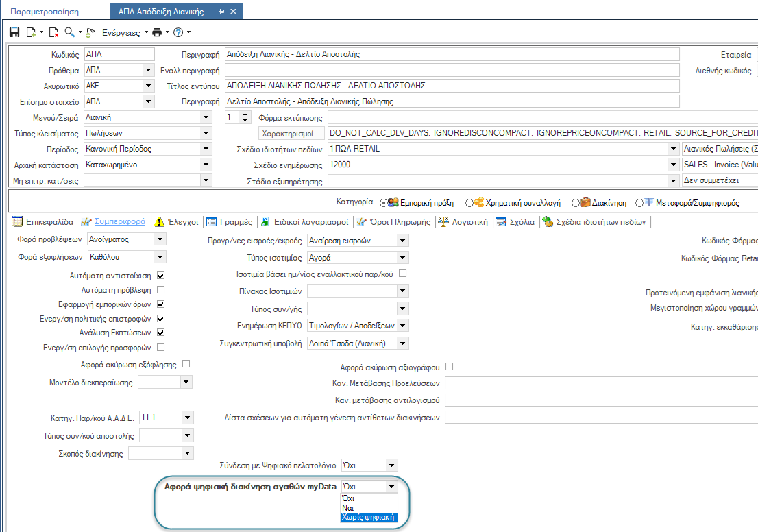Screen dimensions: 758x532
Task: Uncheck Αυτόματη αντιστοίχιση checkbox
Action: pyautogui.click(x=161, y=276)
